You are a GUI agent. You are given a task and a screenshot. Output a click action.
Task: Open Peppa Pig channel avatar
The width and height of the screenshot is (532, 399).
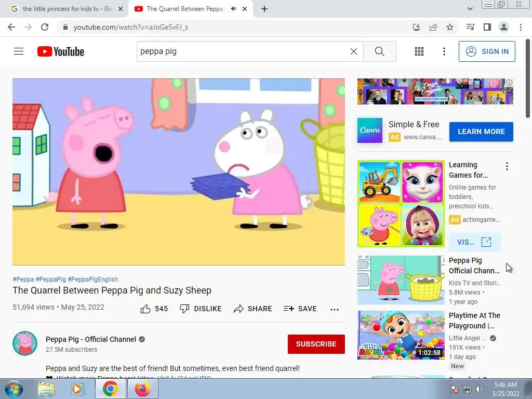[x=25, y=343]
